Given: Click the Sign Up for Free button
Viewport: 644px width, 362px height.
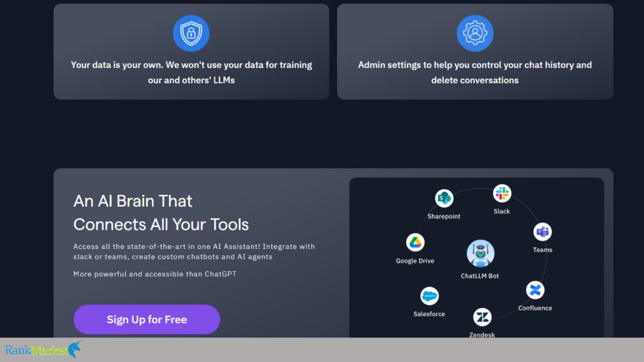Looking at the screenshot, I should [x=147, y=320].
